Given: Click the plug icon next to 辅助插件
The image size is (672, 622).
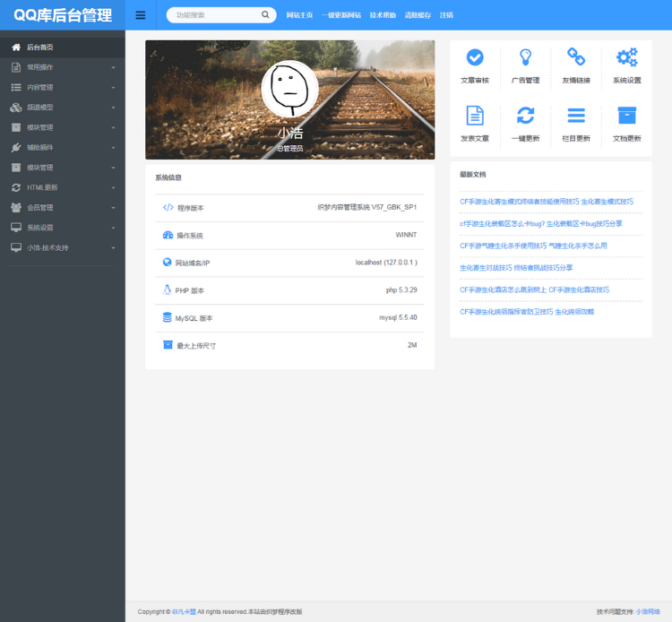Looking at the screenshot, I should click(x=16, y=148).
